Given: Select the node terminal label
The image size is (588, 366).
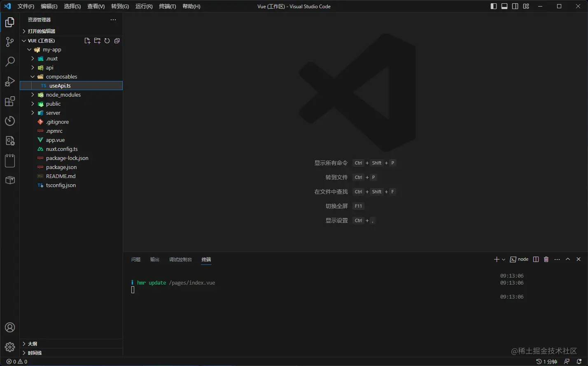Looking at the screenshot, I should click(x=519, y=259).
